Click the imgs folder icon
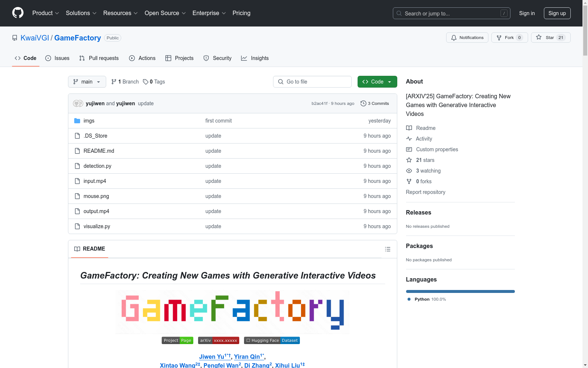Image resolution: width=588 pixels, height=368 pixels. [77, 121]
